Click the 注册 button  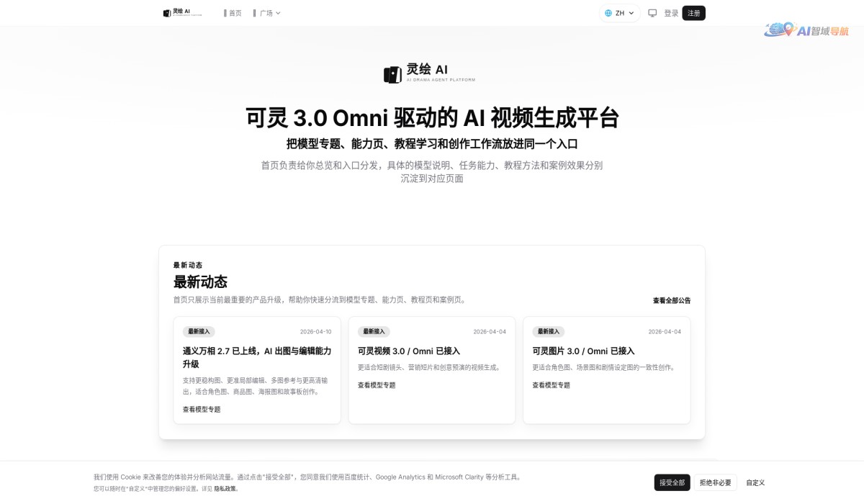[x=693, y=13]
